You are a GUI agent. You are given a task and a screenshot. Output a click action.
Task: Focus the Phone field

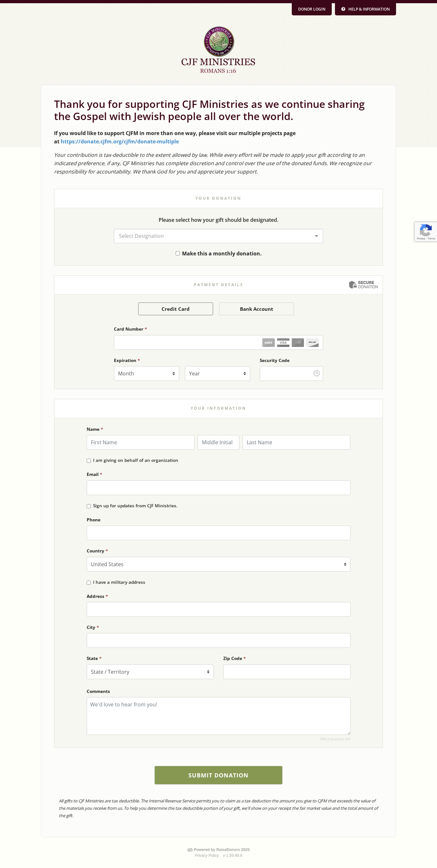pos(218,533)
